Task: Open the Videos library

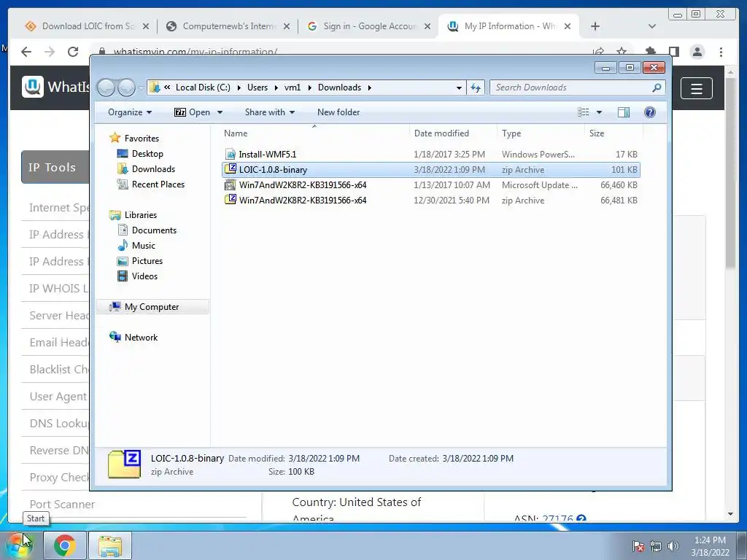Action: point(144,276)
